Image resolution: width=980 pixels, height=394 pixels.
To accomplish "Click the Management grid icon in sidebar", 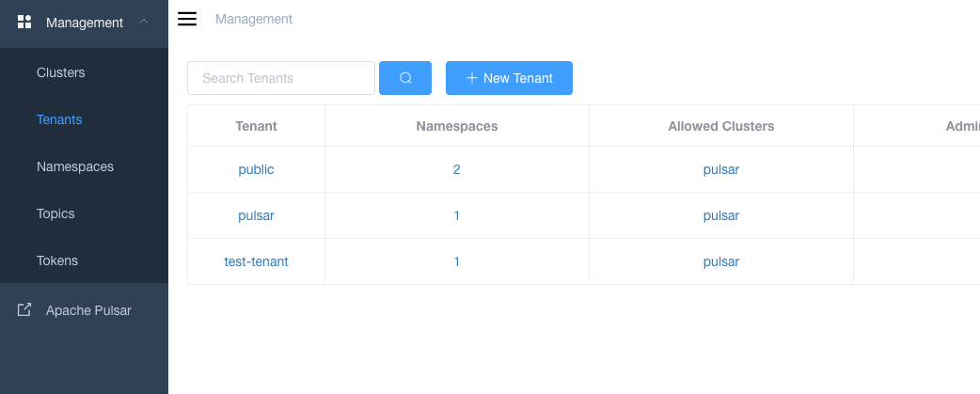I will pyautogui.click(x=24, y=23).
